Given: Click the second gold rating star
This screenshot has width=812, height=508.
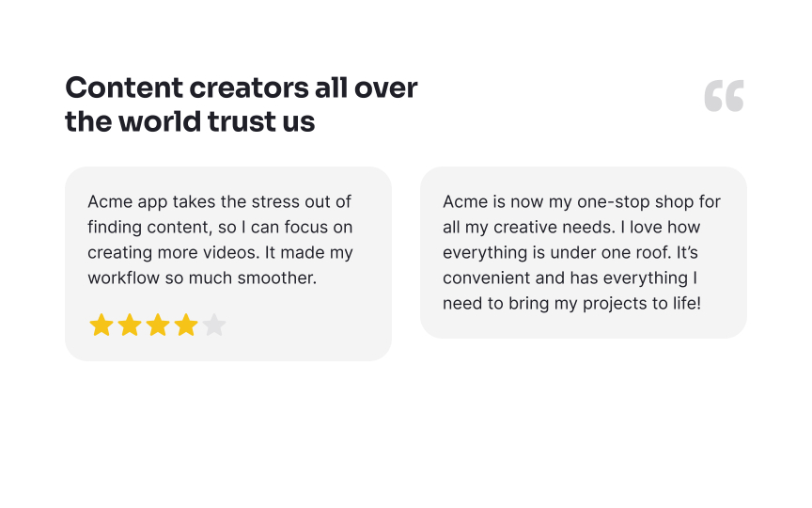Looking at the screenshot, I should [x=130, y=325].
